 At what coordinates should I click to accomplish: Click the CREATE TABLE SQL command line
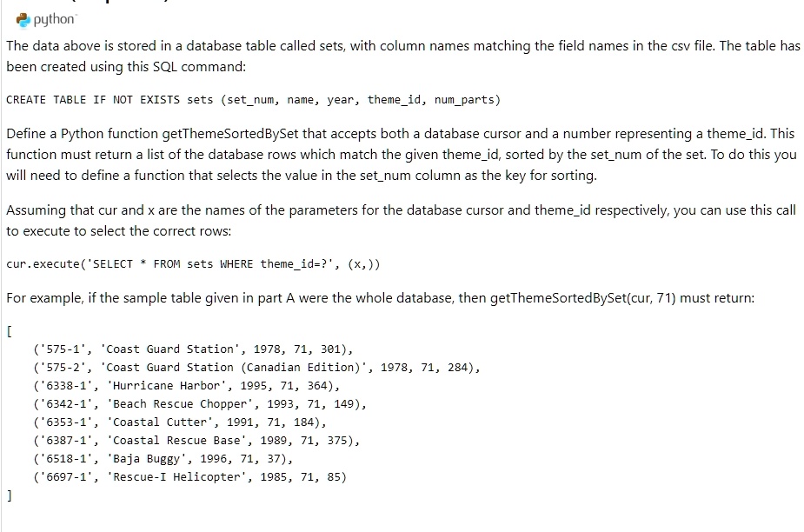coord(253,99)
